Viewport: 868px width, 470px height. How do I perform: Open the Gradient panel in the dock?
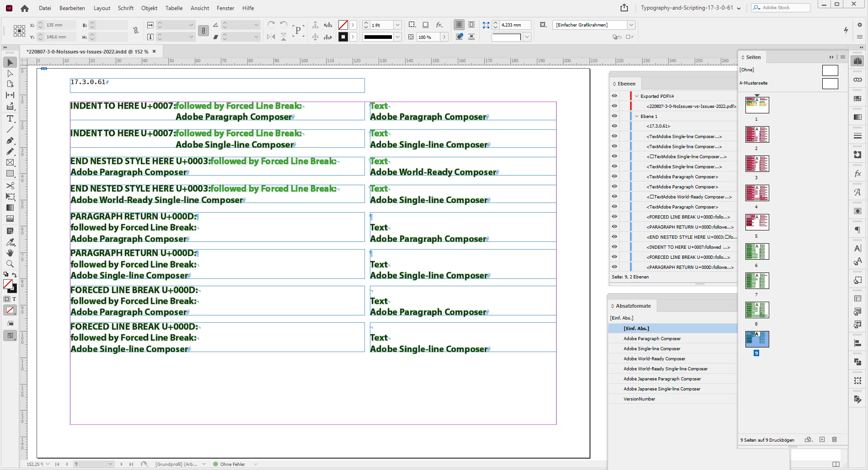[x=857, y=117]
